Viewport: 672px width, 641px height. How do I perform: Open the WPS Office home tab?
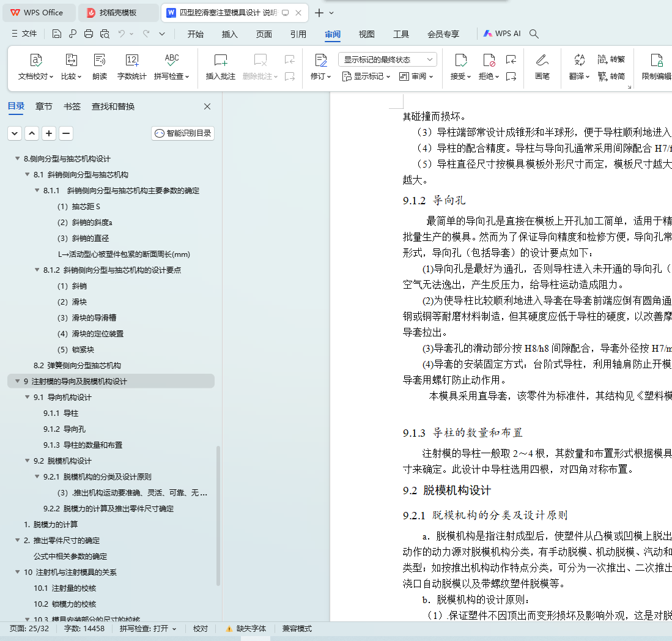pos(39,13)
